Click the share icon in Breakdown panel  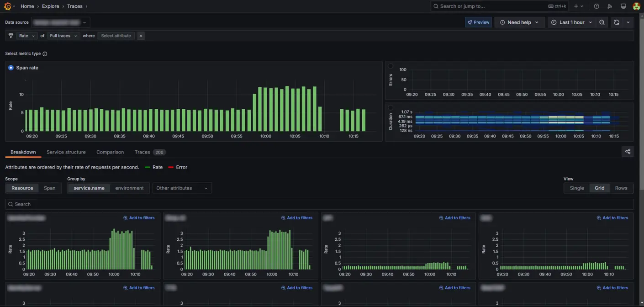[628, 152]
